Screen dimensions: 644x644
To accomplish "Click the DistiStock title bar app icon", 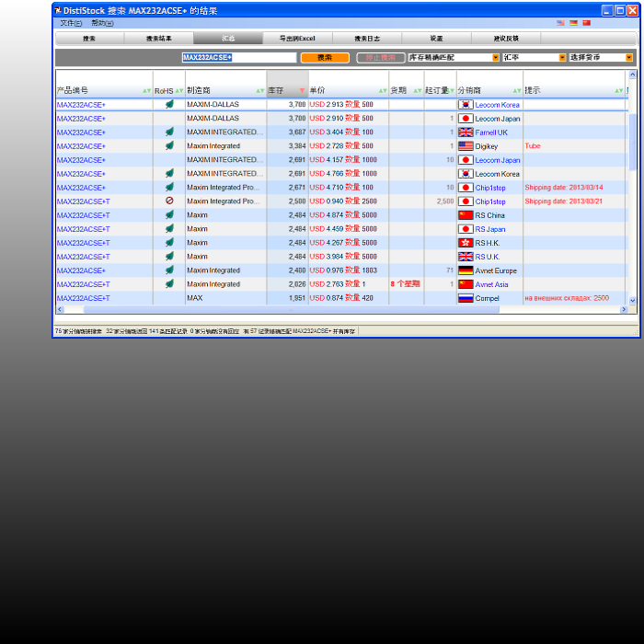I will coord(58,10).
